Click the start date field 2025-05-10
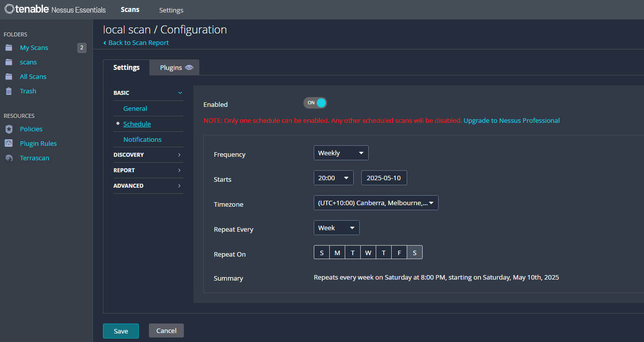644x342 pixels. (384, 178)
